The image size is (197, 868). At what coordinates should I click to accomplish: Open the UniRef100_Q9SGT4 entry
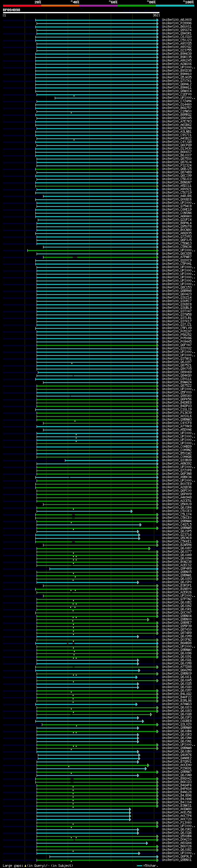pyautogui.click(x=177, y=30)
